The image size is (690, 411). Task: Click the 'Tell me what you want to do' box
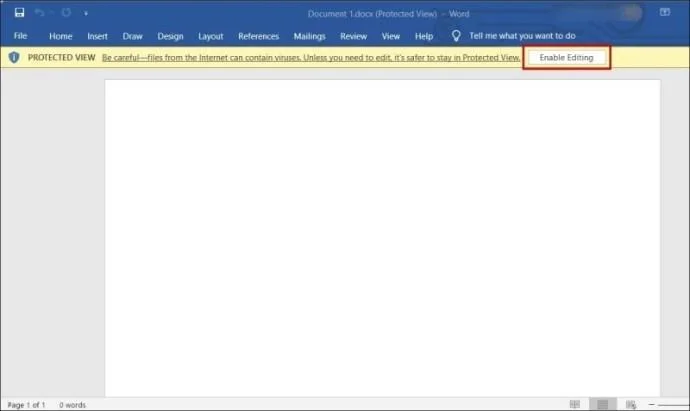click(x=522, y=36)
